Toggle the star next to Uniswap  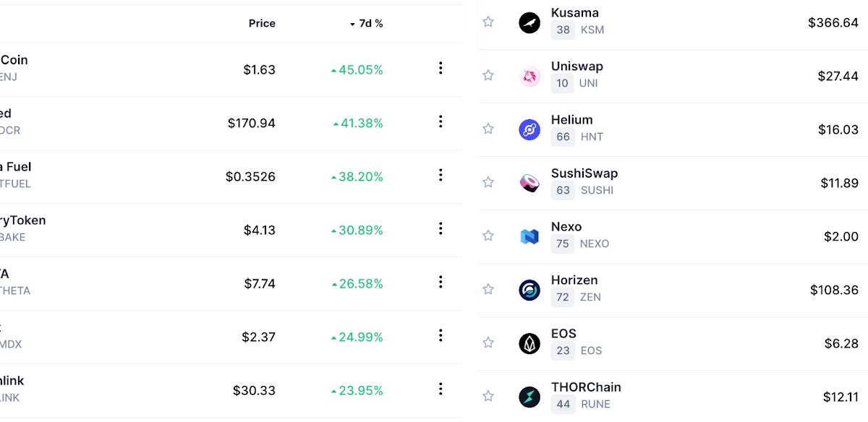[488, 74]
